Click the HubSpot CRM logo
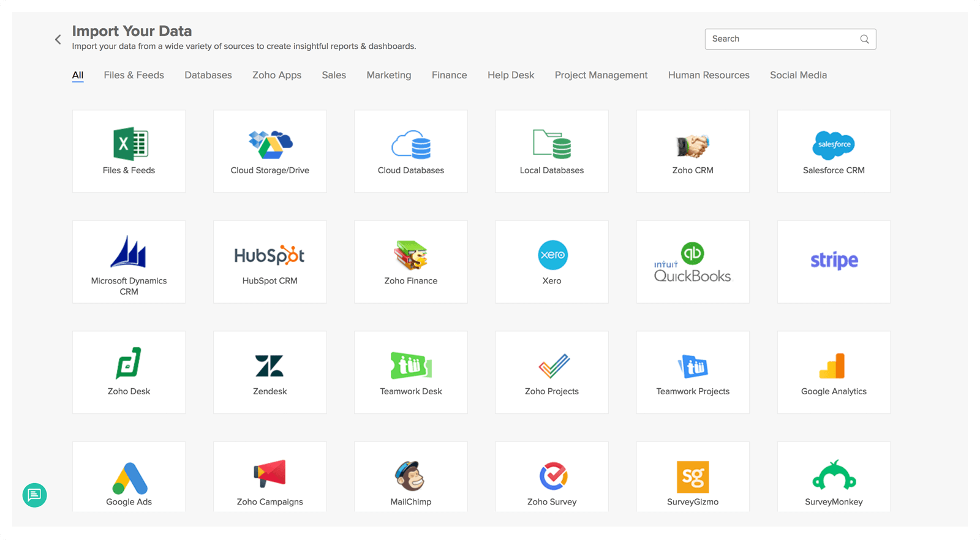The width and height of the screenshot is (980, 540). tap(269, 255)
